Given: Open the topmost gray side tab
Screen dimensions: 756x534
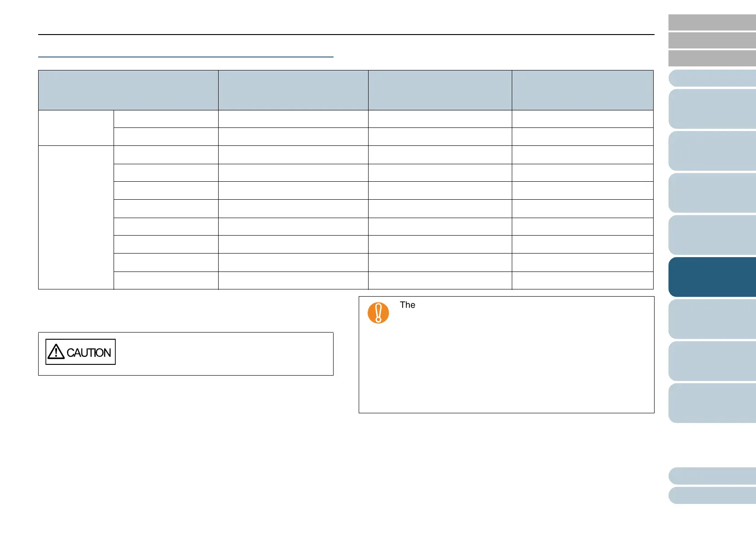Looking at the screenshot, I should tap(712, 22).
